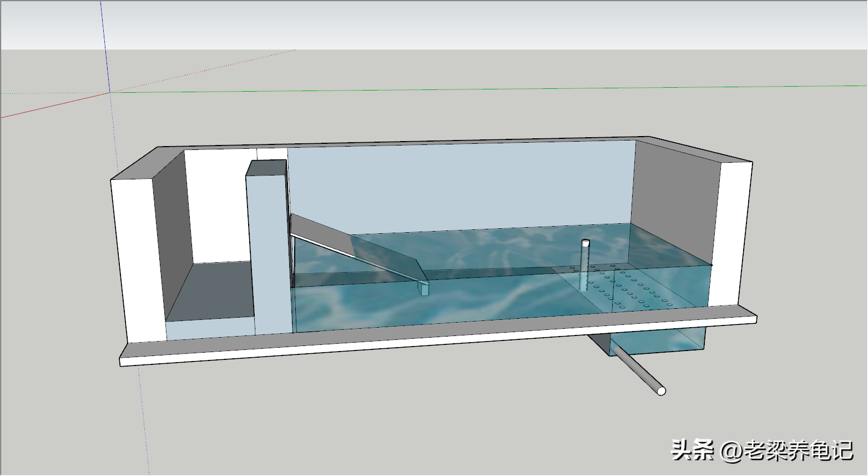Click the white end face of the left wall

pyautogui.click(x=138, y=259)
